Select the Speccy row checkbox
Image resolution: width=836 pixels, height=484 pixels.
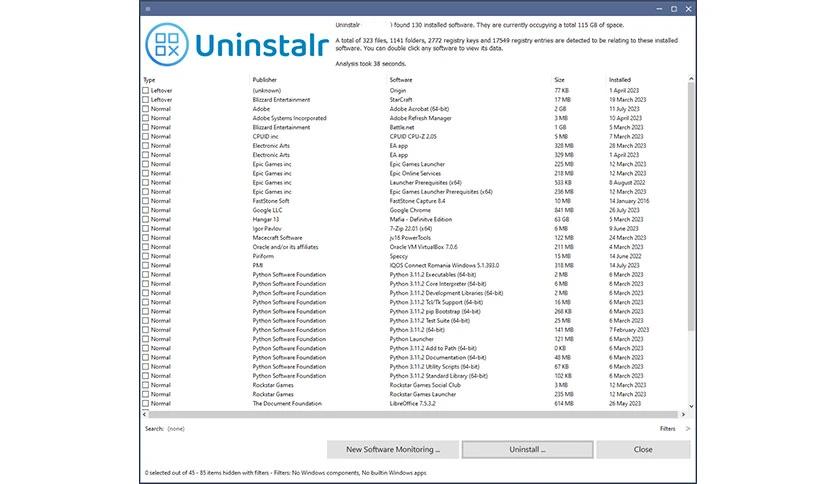pos(146,256)
